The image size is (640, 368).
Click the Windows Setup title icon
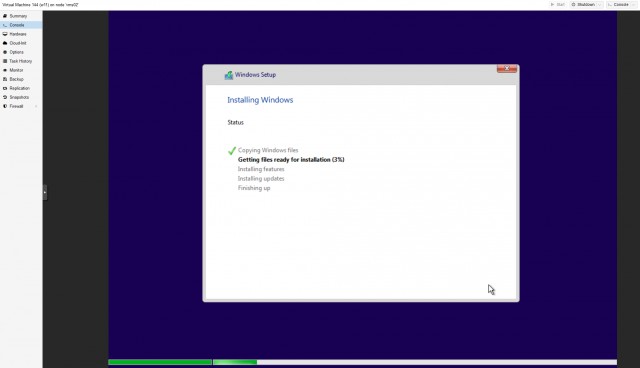coord(229,75)
